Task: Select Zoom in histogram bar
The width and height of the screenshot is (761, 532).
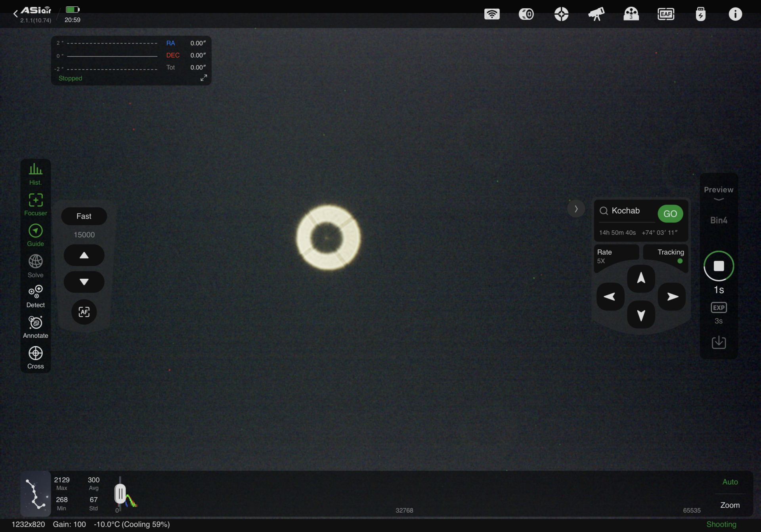Action: [730, 505]
